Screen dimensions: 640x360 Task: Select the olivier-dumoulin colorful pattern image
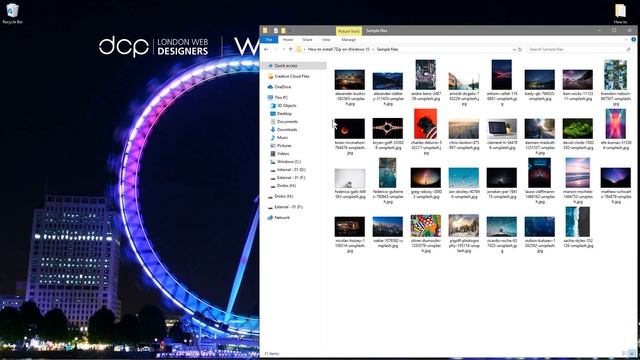tap(426, 226)
